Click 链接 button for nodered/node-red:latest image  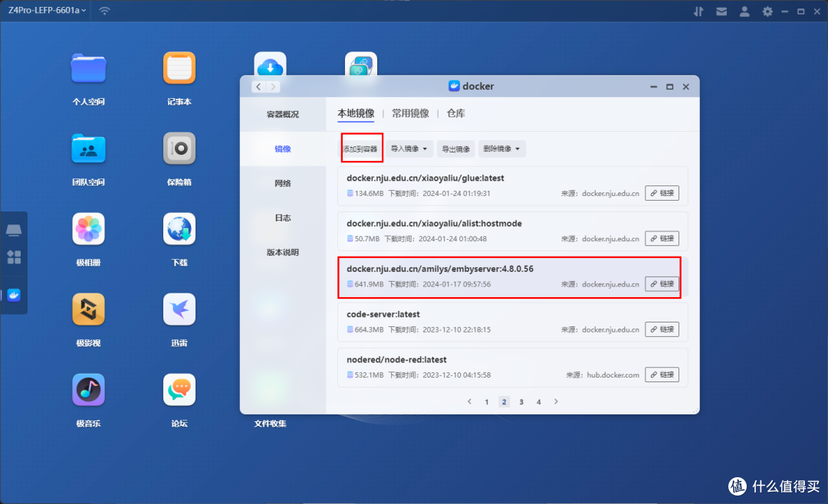pyautogui.click(x=662, y=375)
